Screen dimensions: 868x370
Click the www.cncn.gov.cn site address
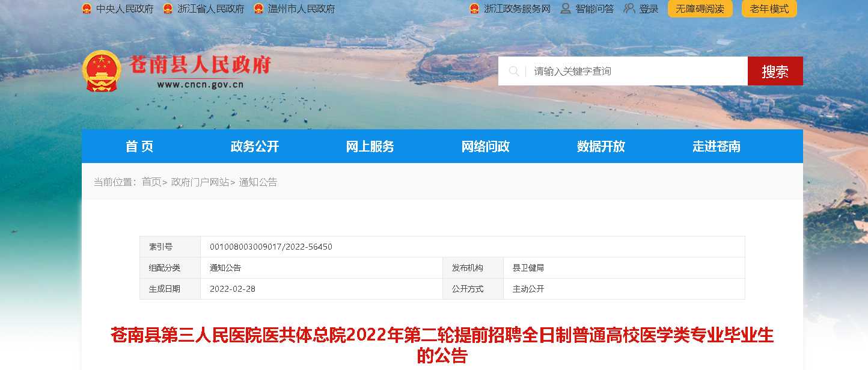(200, 85)
